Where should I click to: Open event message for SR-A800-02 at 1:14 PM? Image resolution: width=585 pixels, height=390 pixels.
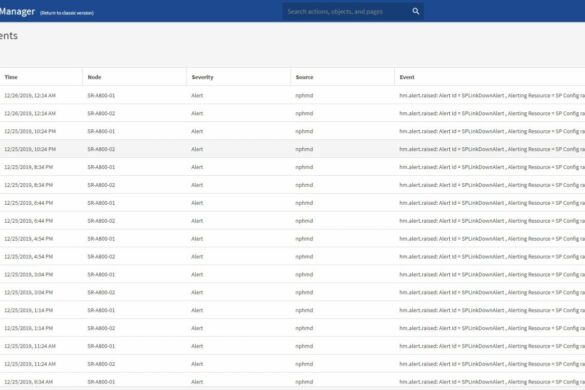click(492, 328)
